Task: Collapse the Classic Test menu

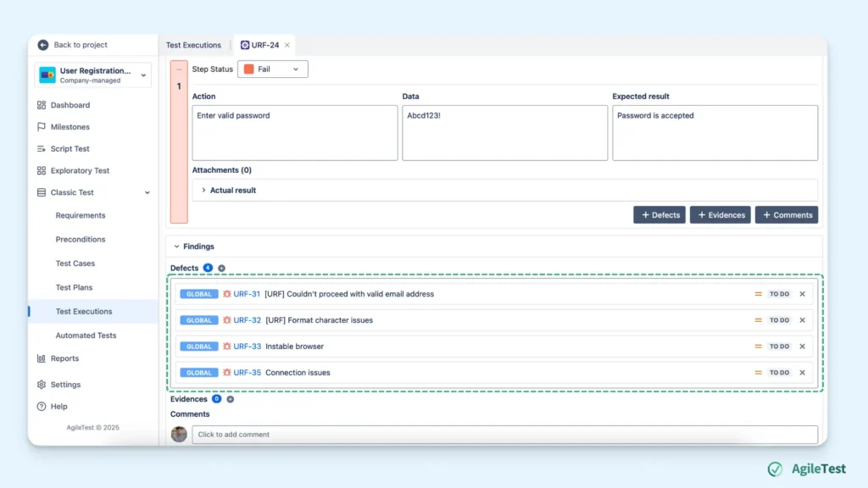Action: pos(146,192)
